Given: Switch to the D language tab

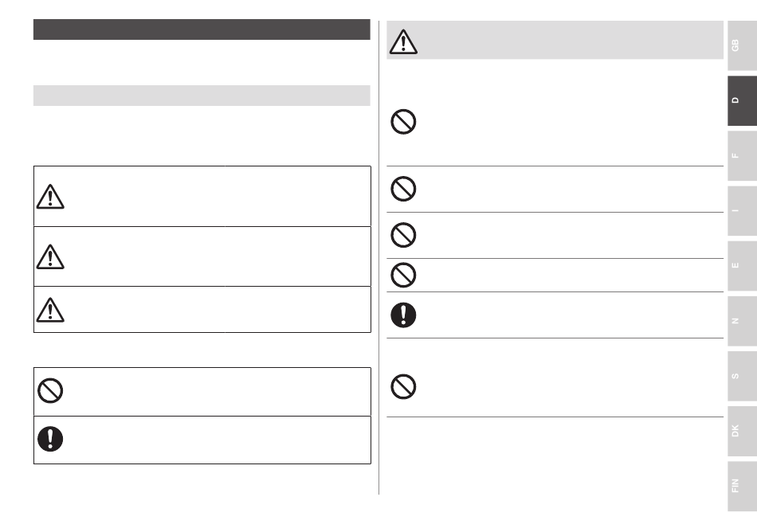Looking at the screenshot, I should pos(742,100).
